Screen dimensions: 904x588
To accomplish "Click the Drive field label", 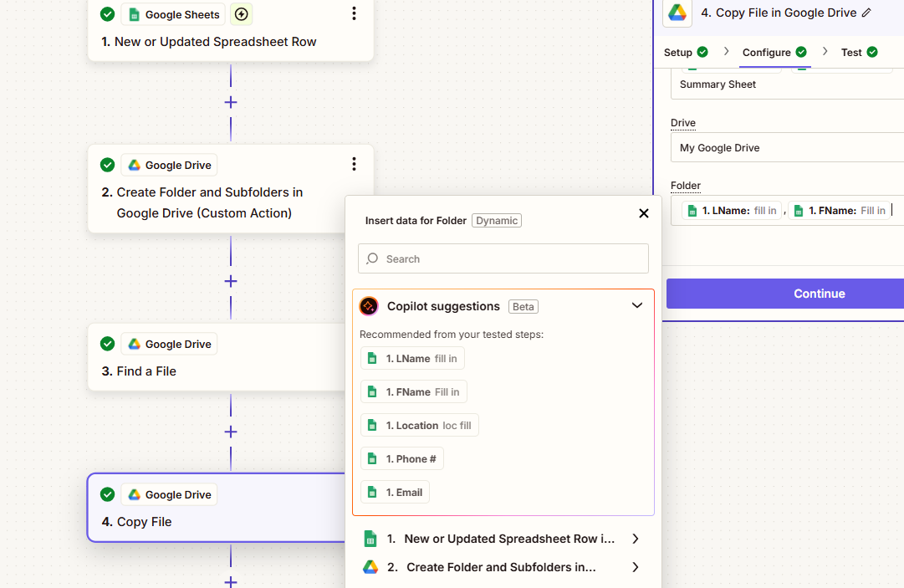I will 683,123.
